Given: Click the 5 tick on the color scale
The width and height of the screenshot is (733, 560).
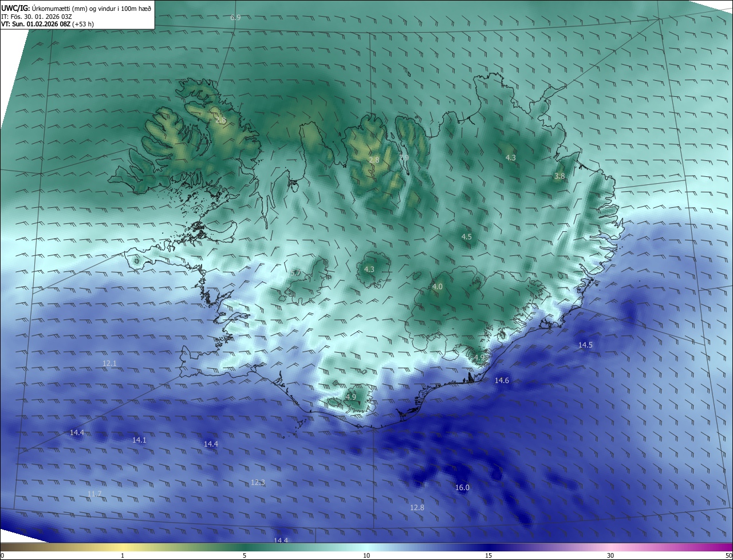Looking at the screenshot, I should click(245, 555).
